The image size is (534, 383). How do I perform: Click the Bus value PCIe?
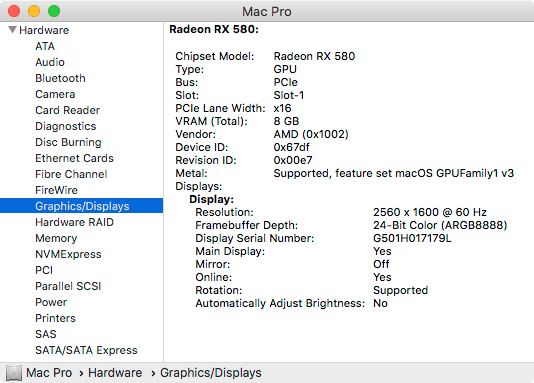286,82
